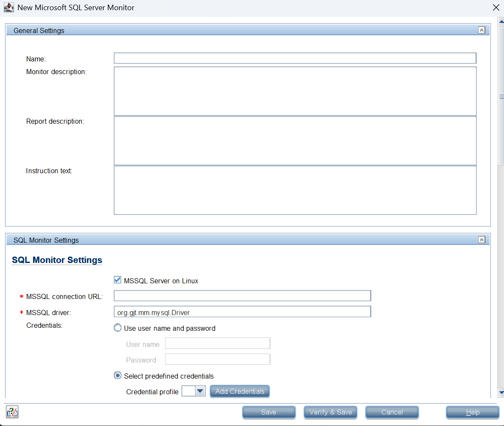Click into the Report description text area
This screenshot has height=426, width=504.
coord(295,141)
